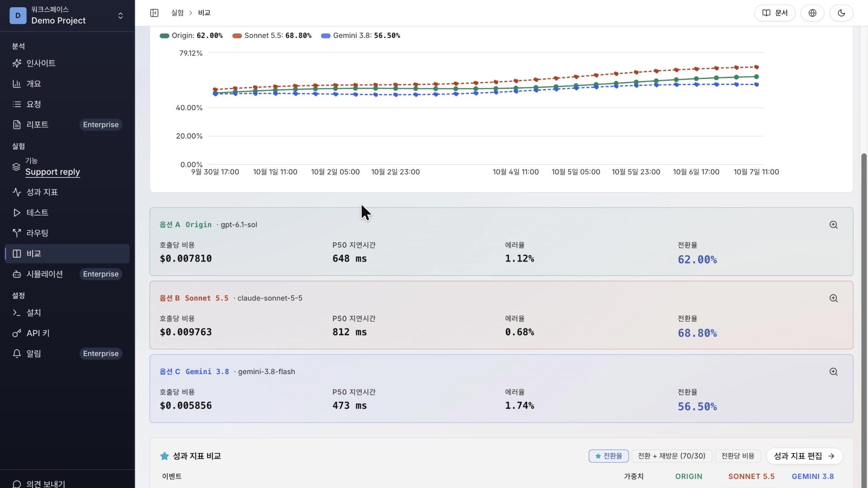Click Gemini P50 latency 473 ms
868x488 pixels.
pos(349,405)
